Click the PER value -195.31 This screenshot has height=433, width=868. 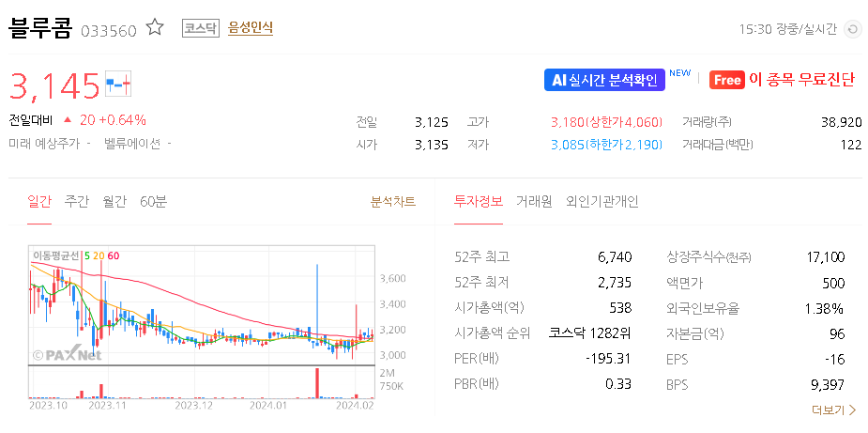coord(608,359)
